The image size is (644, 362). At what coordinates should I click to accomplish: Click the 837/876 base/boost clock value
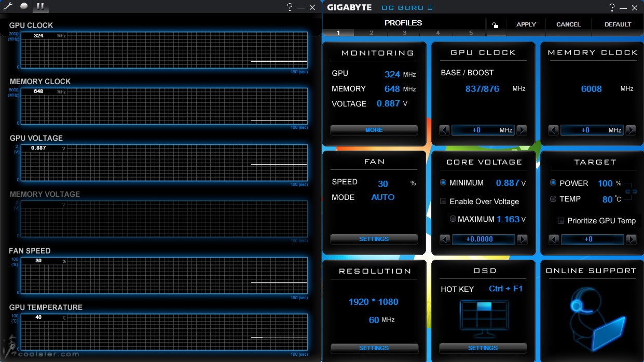tap(482, 89)
